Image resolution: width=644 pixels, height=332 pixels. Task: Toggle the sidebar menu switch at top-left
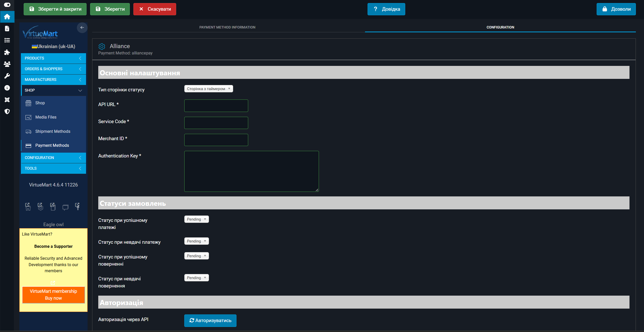tap(7, 5)
